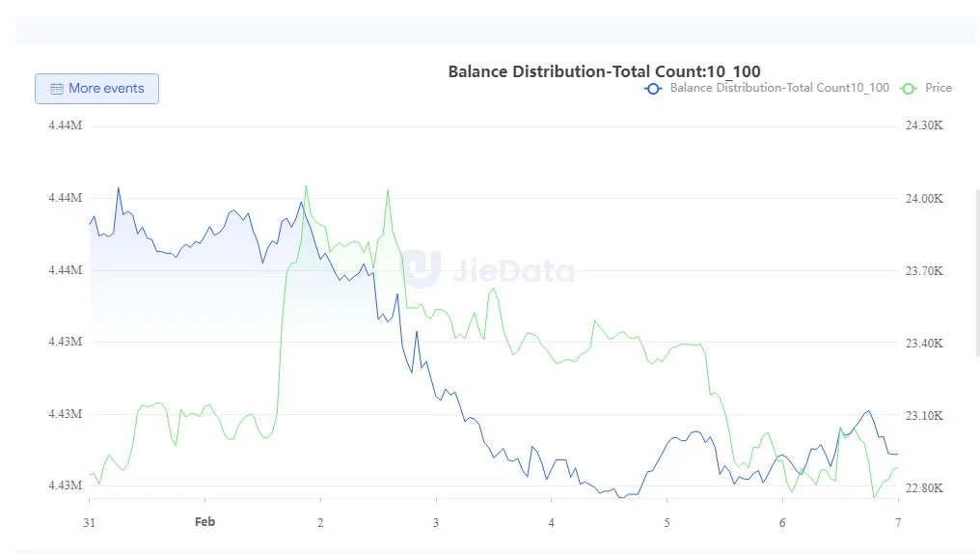Image resolution: width=980 pixels, height=554 pixels.
Task: Click the calendar icon in More events
Action: [x=57, y=89]
